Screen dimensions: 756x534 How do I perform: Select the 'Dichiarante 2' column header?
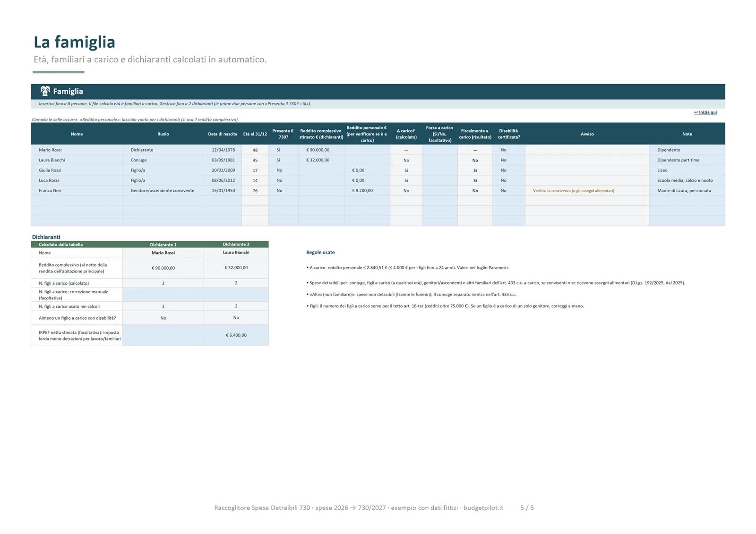pos(236,245)
